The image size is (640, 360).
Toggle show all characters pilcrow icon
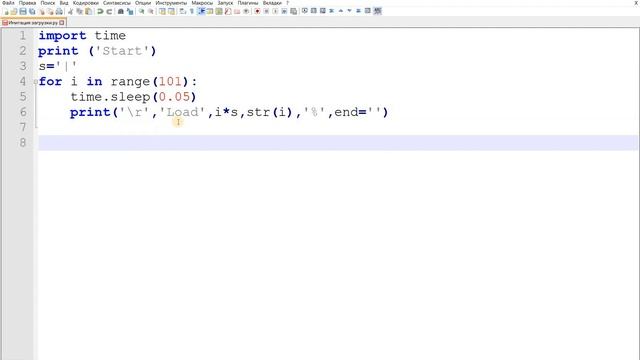tap(191, 11)
